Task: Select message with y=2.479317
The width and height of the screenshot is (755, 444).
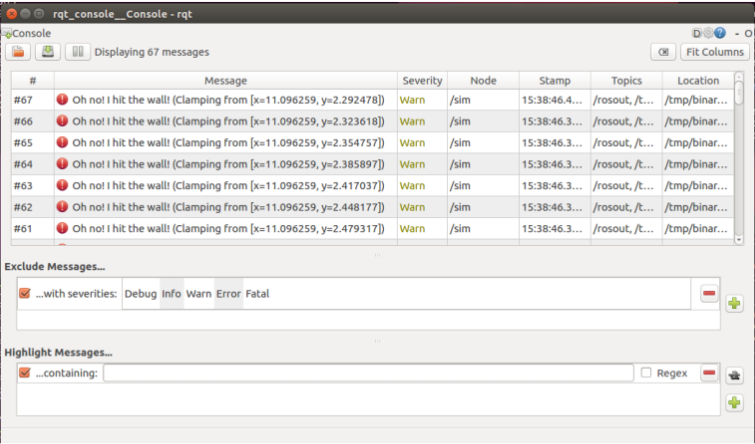Action: click(x=373, y=228)
